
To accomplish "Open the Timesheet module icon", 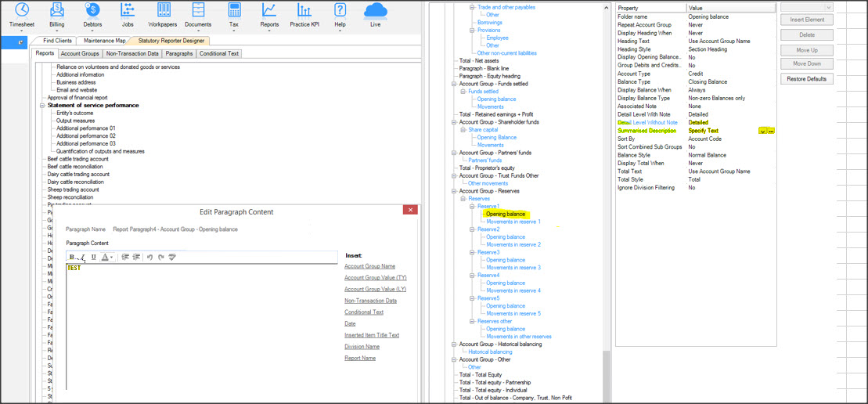I will pos(22,10).
